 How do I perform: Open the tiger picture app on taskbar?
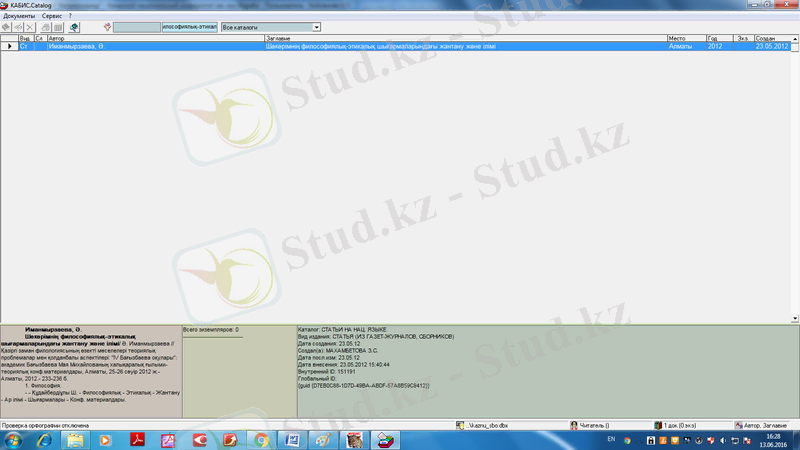354,440
